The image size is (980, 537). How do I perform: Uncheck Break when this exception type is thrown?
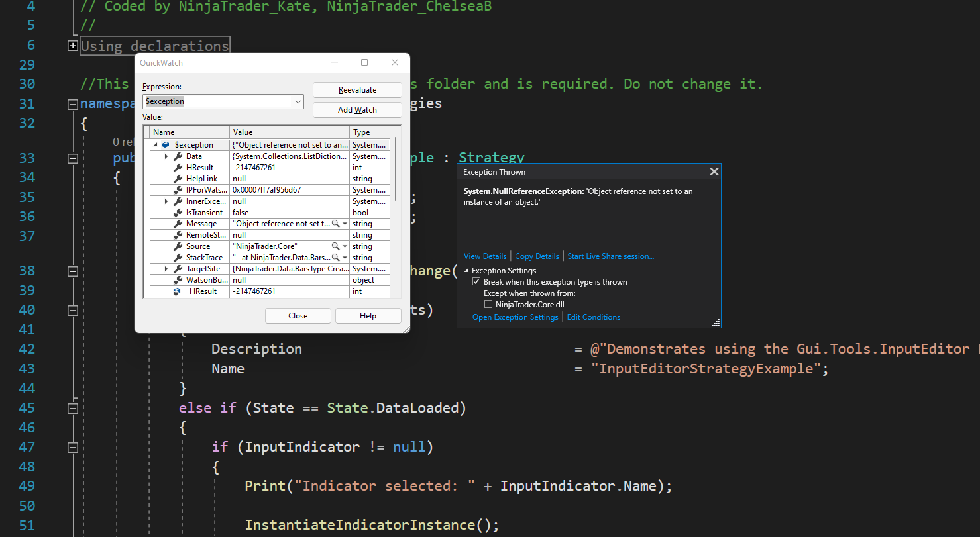(476, 282)
